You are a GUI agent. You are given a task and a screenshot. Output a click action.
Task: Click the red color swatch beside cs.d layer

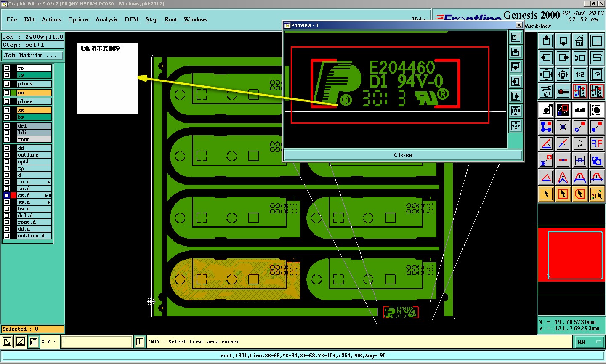coord(14,195)
